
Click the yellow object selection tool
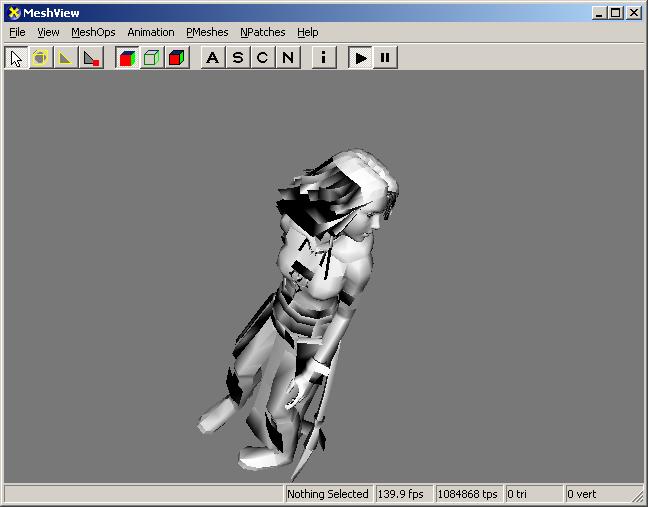41,57
